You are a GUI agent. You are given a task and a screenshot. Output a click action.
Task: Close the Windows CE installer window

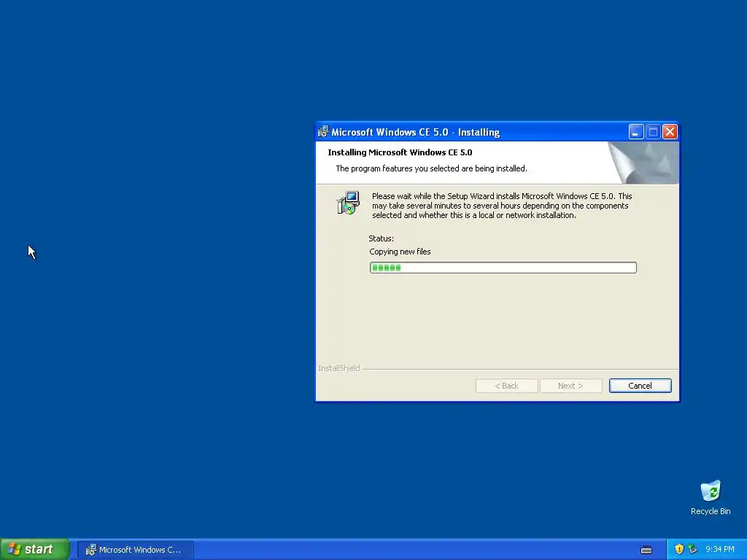670,132
